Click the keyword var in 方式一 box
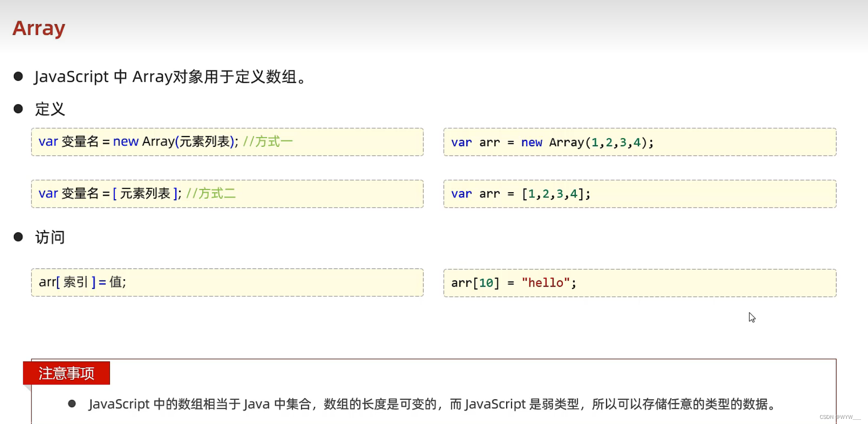Screen dimensions: 868x424 pos(48,142)
